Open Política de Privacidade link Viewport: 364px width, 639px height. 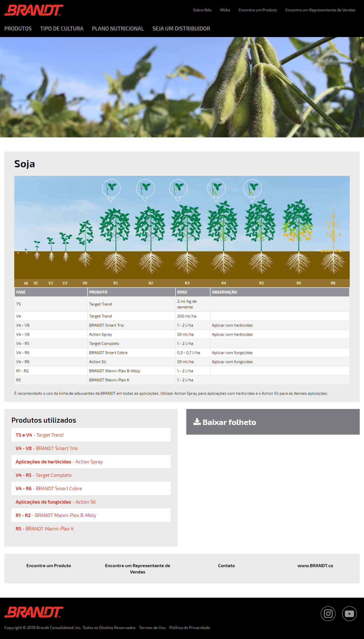coord(189,628)
